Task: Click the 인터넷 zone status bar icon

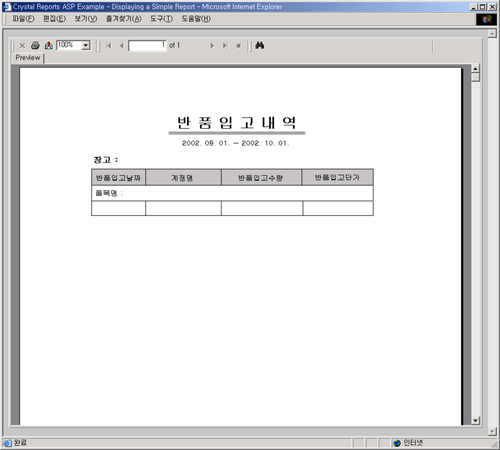Action: [397, 443]
